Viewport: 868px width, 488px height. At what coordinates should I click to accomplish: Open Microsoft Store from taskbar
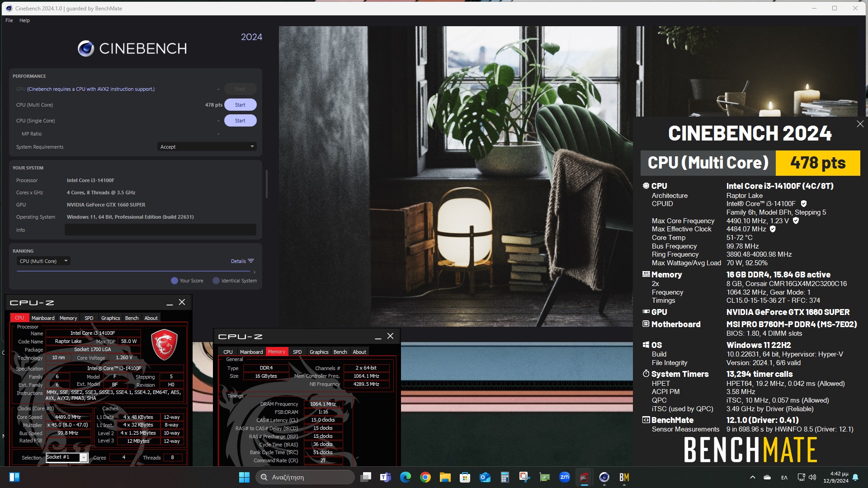point(465,477)
